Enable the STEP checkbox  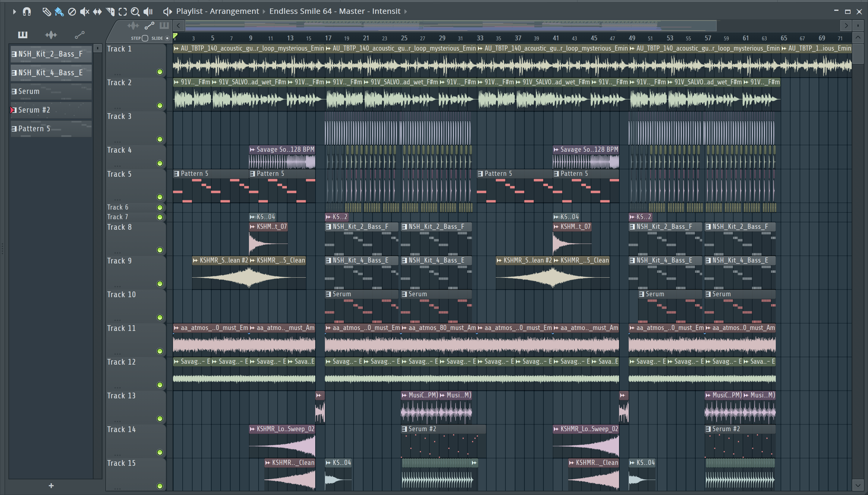tap(145, 38)
